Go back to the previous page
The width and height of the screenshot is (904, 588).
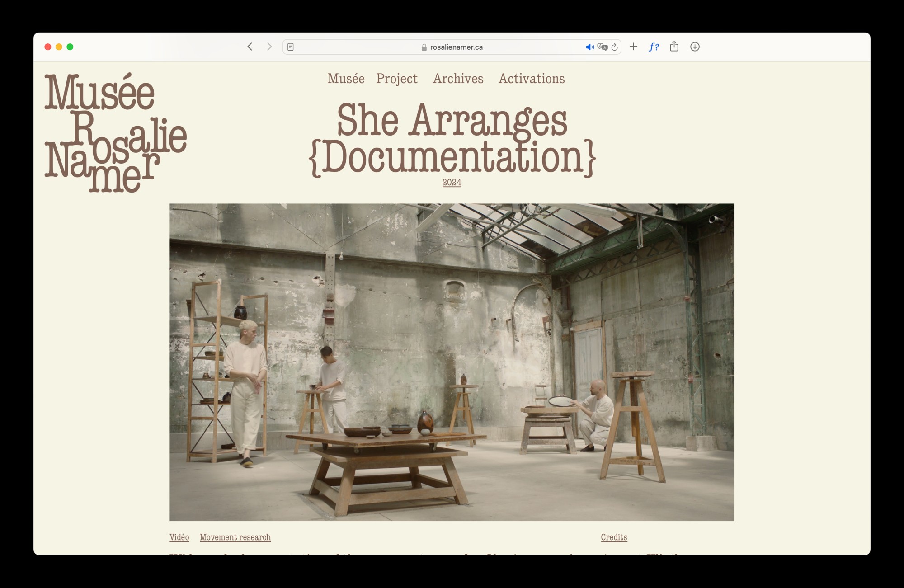250,47
